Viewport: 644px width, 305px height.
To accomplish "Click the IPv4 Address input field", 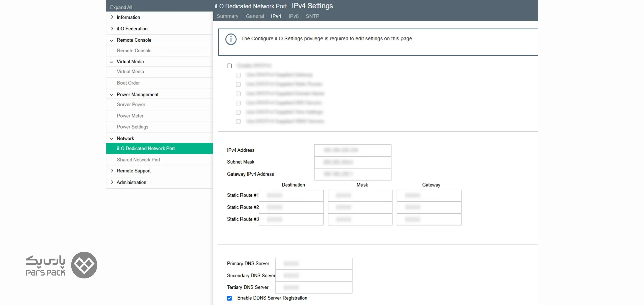I will point(353,150).
